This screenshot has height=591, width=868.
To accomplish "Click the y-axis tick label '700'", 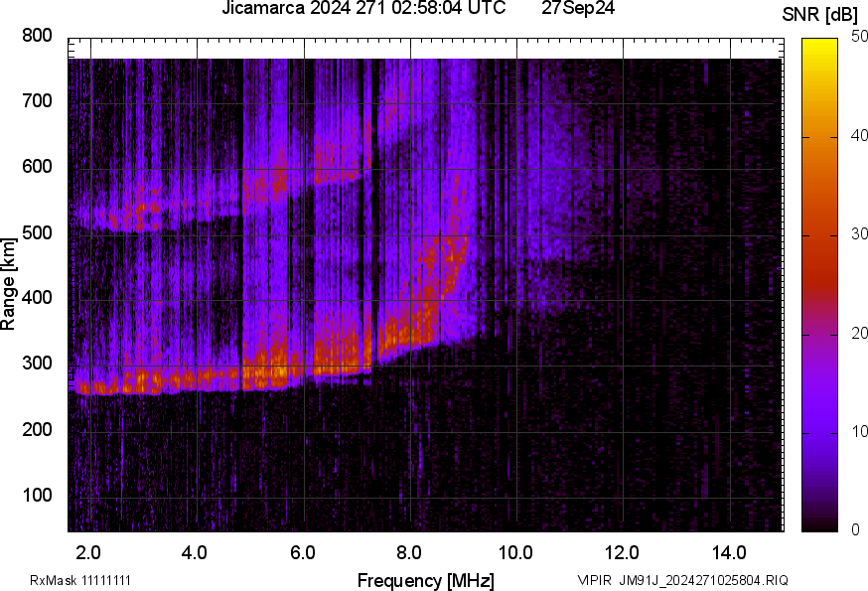I will point(37,100).
